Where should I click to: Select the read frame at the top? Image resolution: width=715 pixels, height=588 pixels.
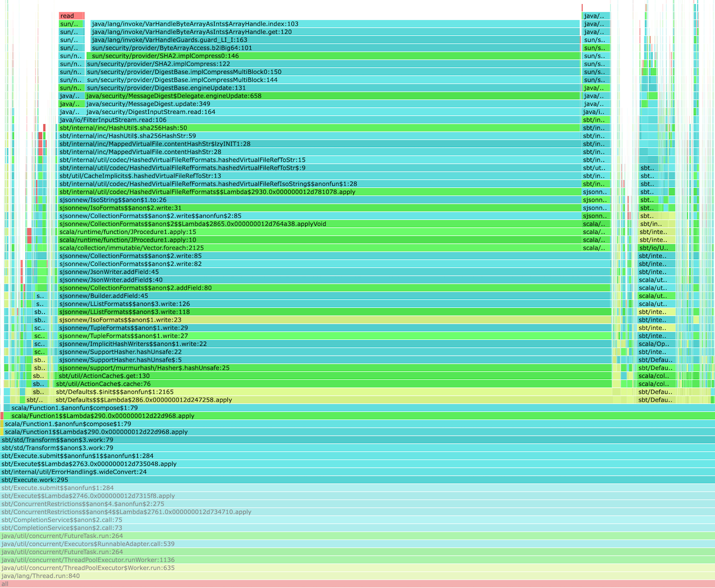click(71, 16)
